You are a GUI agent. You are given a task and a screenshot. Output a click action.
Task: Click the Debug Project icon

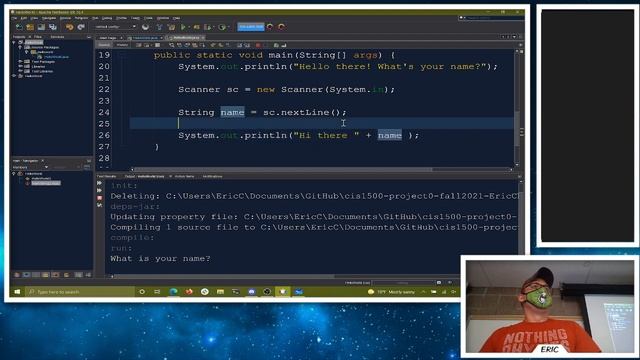[x=197, y=27]
